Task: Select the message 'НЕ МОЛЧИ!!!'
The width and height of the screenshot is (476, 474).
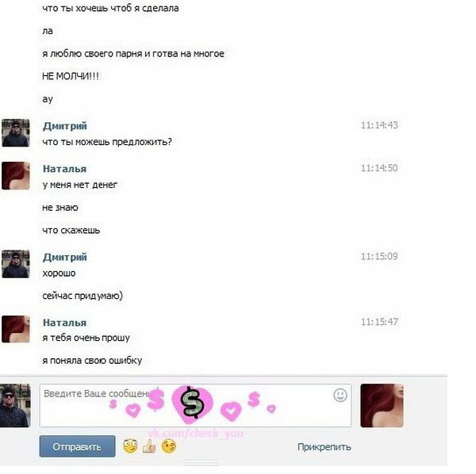Action: [x=71, y=76]
